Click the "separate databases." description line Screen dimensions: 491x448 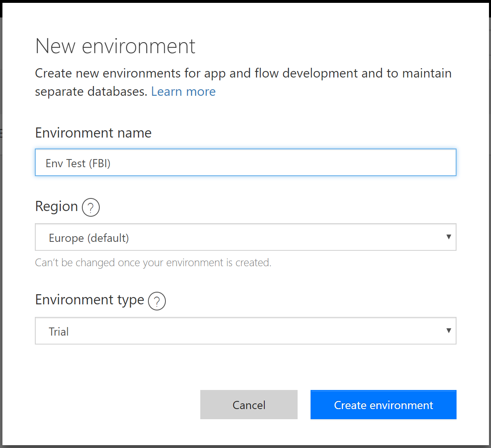[x=91, y=92]
